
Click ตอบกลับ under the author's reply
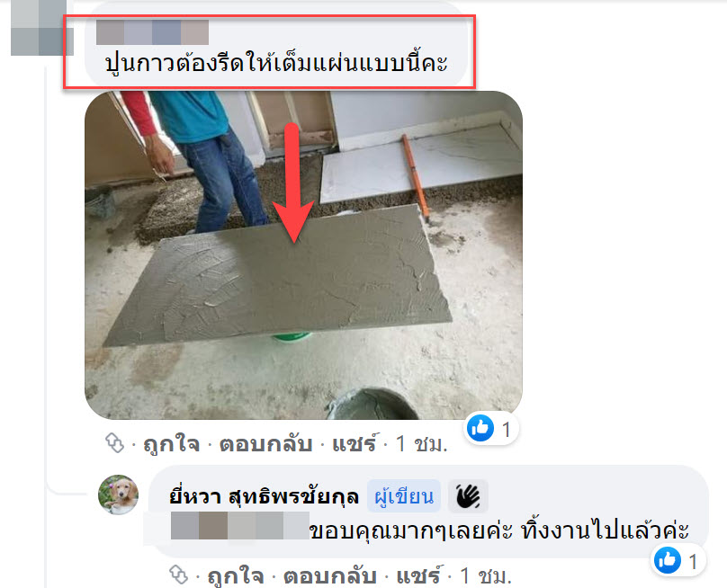pyautogui.click(x=329, y=576)
